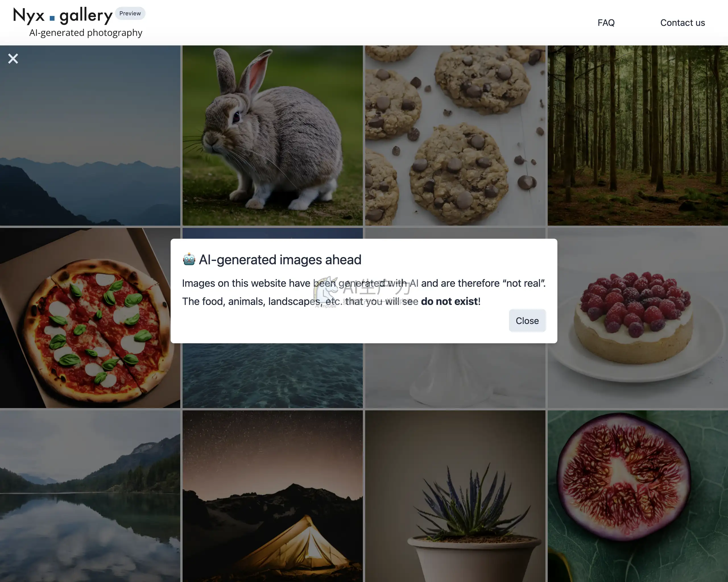This screenshot has height=582, width=728.
Task: Open the Contact us page
Action: click(682, 23)
